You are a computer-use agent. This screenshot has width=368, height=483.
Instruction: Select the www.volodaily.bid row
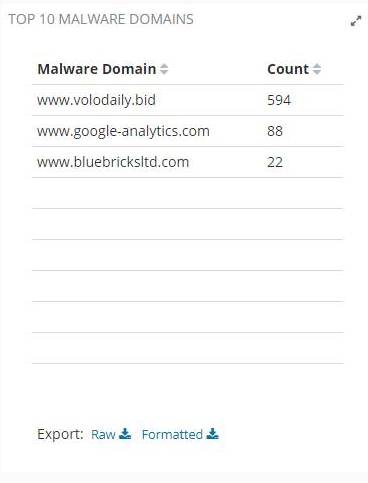pyautogui.click(x=188, y=100)
